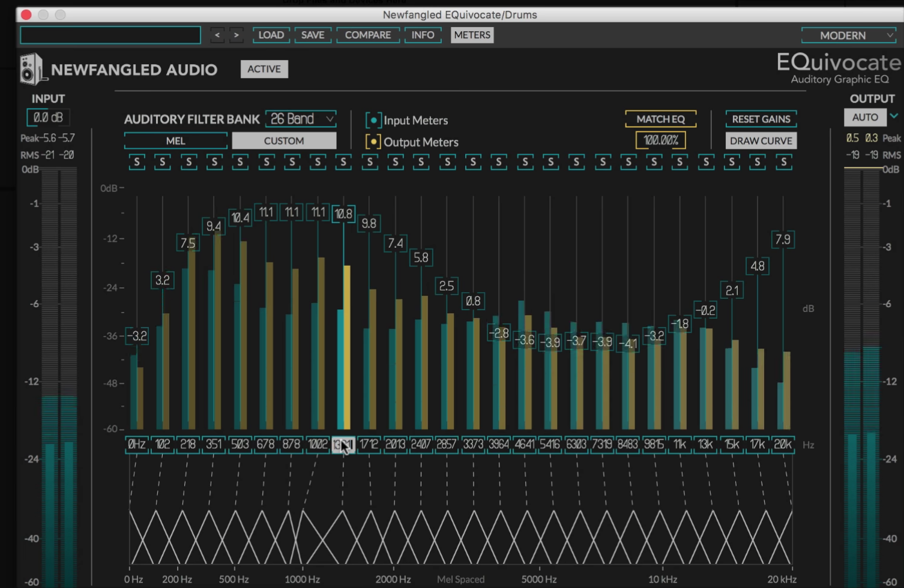Solo the 20k band

(783, 162)
